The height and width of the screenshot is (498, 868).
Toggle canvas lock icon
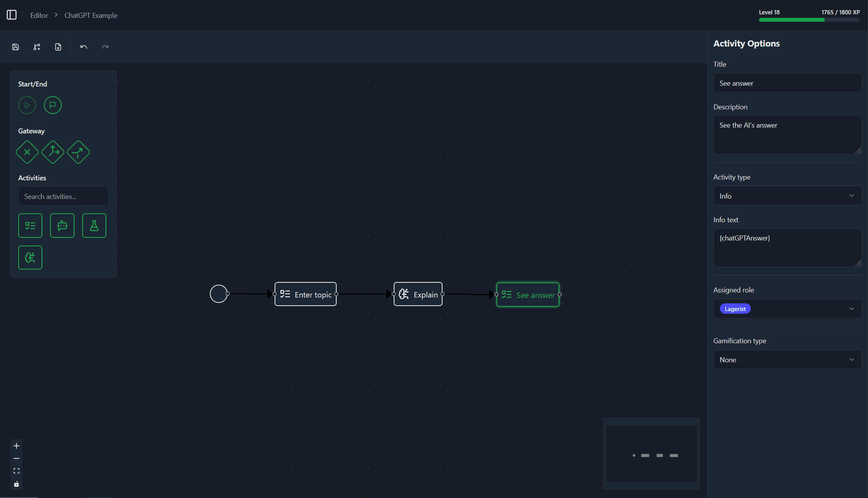(x=16, y=484)
